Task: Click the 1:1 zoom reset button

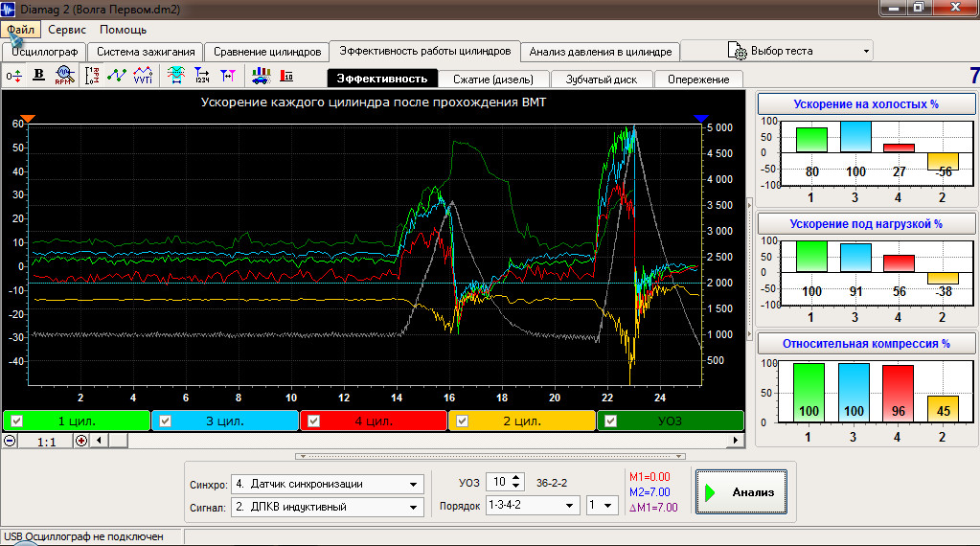Action: coord(46,442)
